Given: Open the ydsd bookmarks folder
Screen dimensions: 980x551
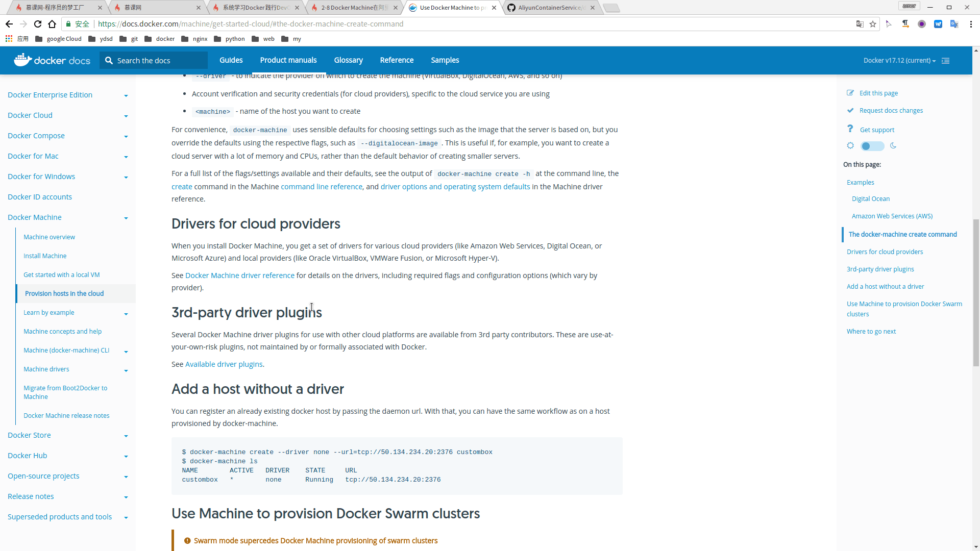Looking at the screenshot, I should tap(101, 39).
